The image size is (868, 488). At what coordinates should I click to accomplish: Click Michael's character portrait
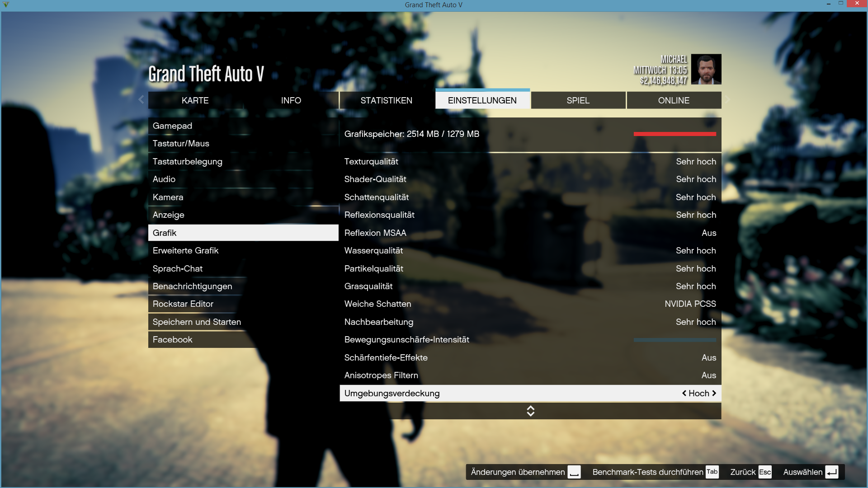click(706, 69)
